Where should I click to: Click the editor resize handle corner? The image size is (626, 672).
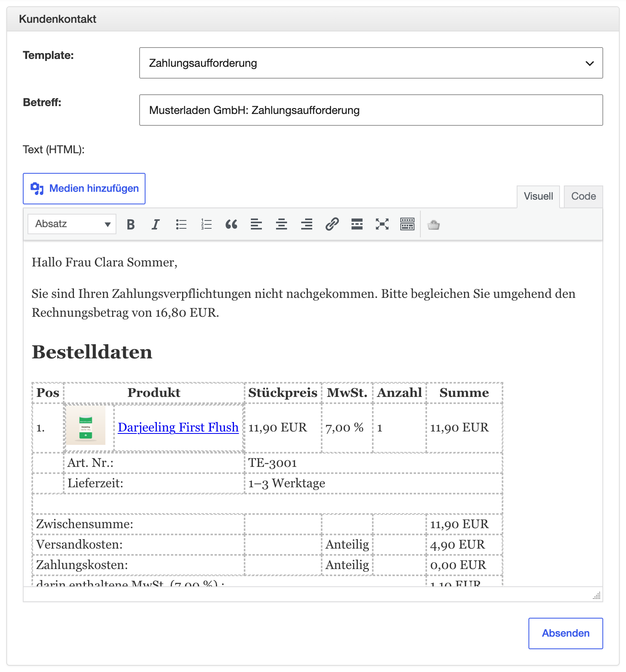(597, 596)
